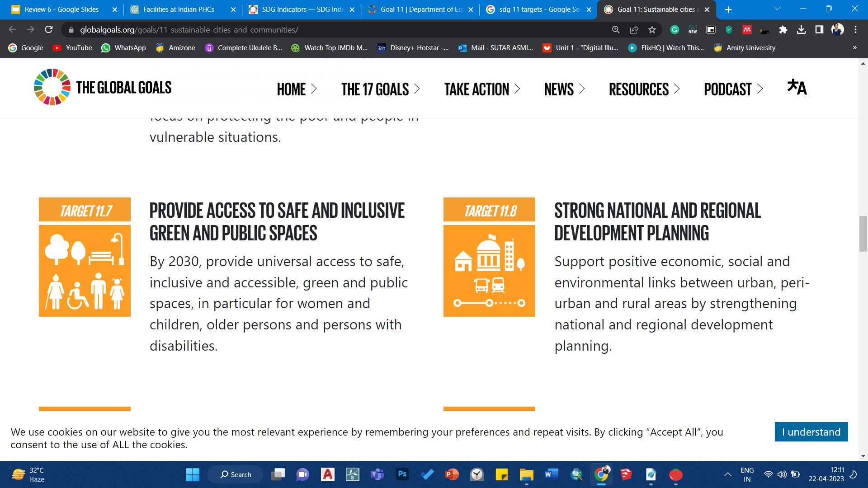The image size is (868, 488).
Task: Expand The 17 Goals menu
Action: 380,89
